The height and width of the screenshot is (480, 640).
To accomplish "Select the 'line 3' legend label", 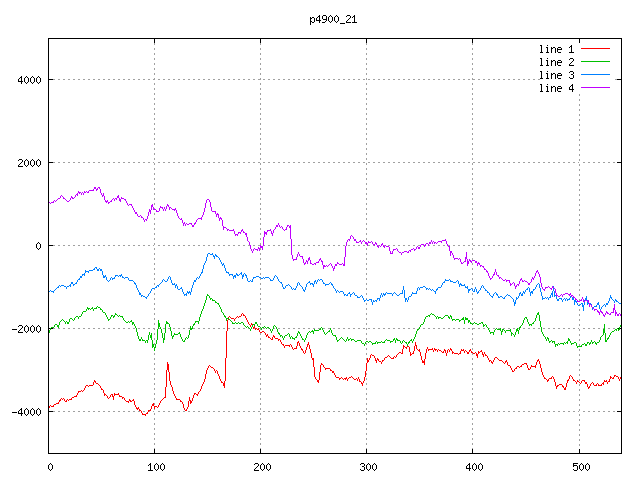I will coord(556,76).
